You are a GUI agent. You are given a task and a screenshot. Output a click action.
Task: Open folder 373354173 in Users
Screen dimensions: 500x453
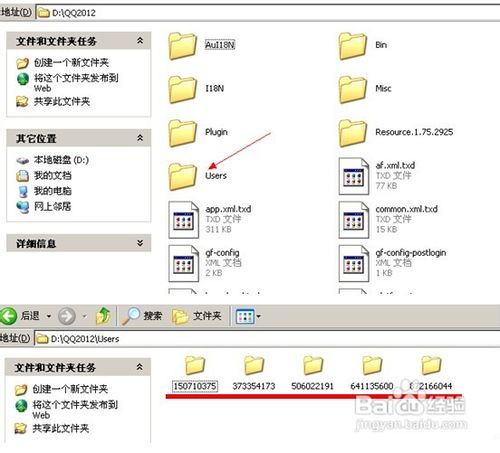point(254,365)
